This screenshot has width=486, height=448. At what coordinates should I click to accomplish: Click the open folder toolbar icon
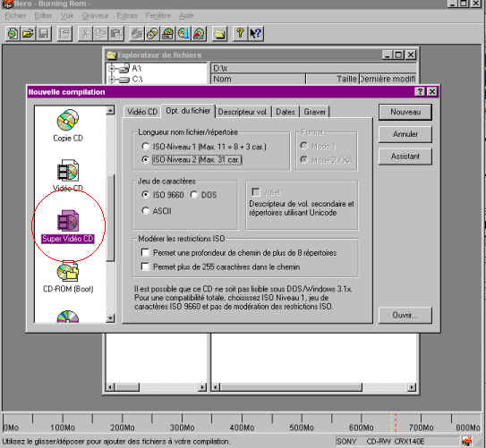28,33
